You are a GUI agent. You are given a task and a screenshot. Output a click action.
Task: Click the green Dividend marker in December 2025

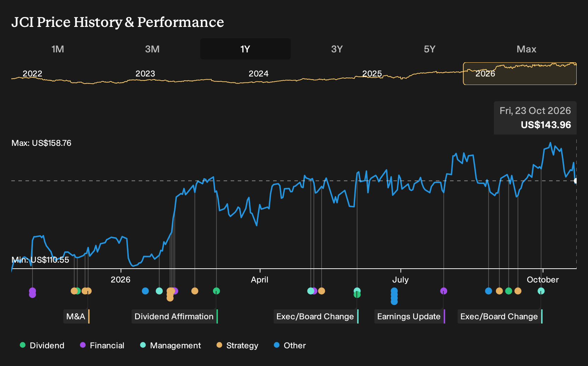point(77,291)
